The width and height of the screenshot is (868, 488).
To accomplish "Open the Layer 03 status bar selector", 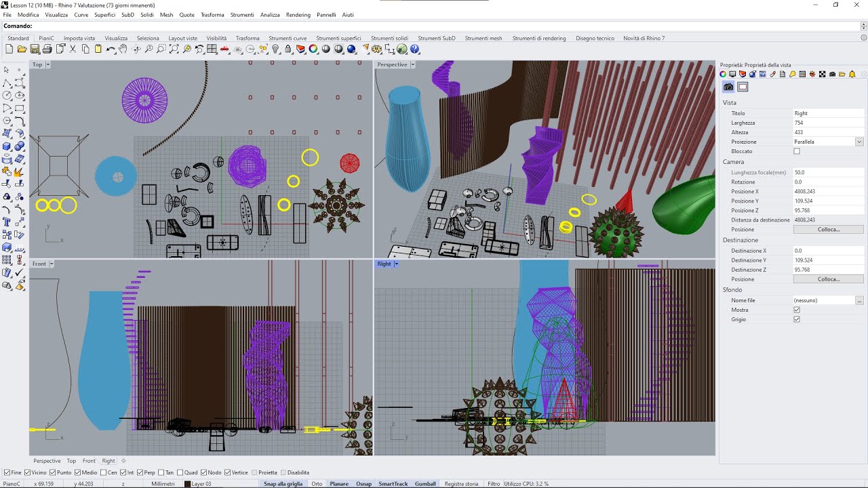I will 202,484.
